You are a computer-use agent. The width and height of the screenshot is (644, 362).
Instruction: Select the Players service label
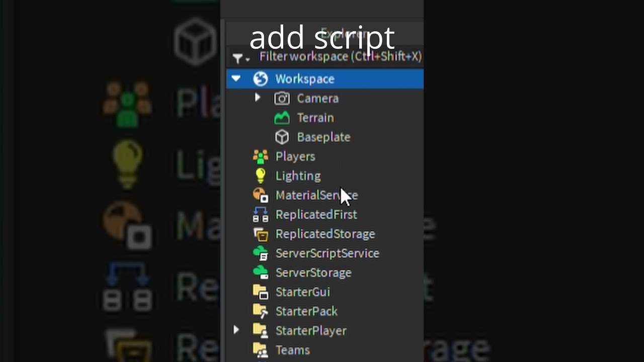coord(295,157)
